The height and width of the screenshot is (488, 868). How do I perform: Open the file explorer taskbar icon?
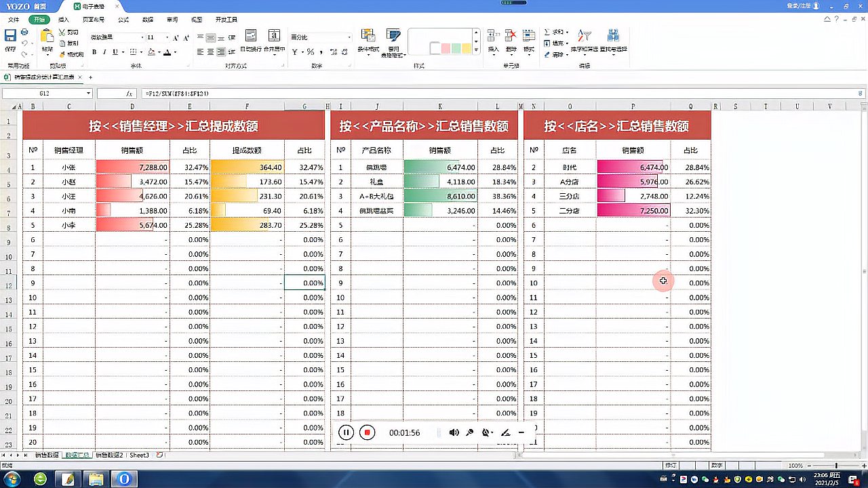click(x=96, y=479)
